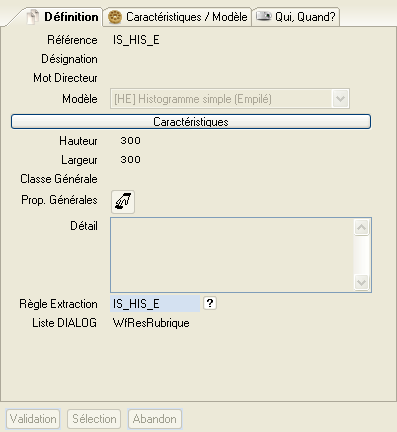This screenshot has height=432, width=397.
Task: Click the Abandon button
Action: [x=155, y=419]
